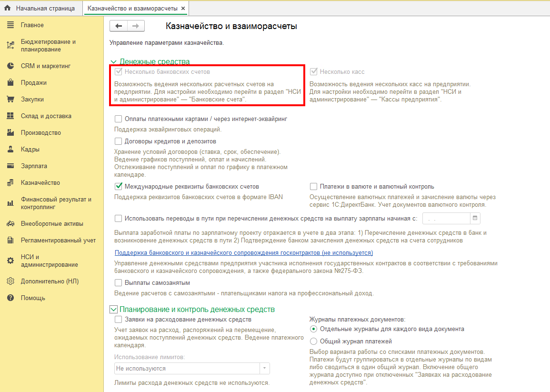
Task: Select Общий журнал платежей option
Action: (314, 341)
